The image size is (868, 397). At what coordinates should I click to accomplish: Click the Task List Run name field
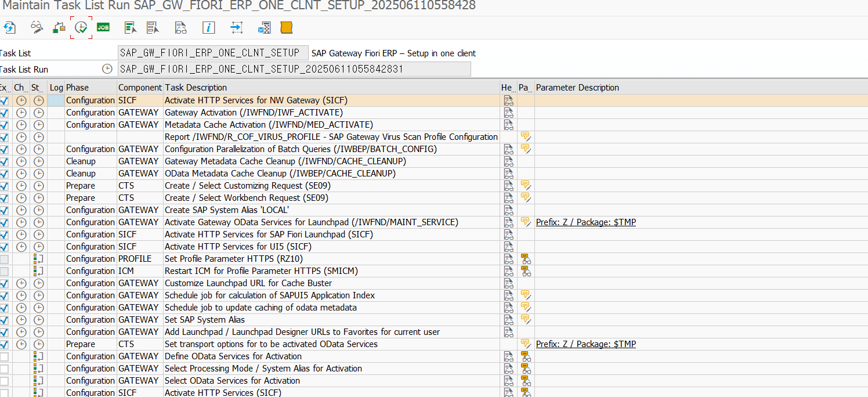tap(294, 69)
